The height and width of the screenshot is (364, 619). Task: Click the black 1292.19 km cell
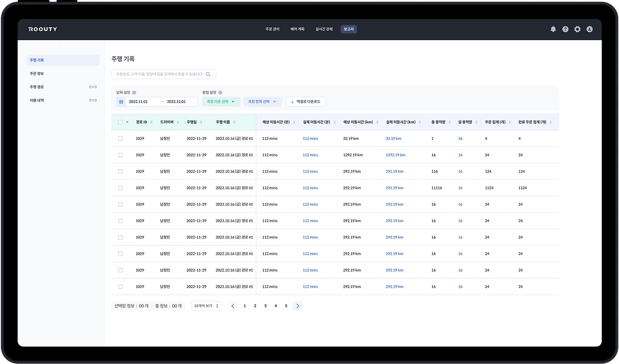(x=353, y=155)
